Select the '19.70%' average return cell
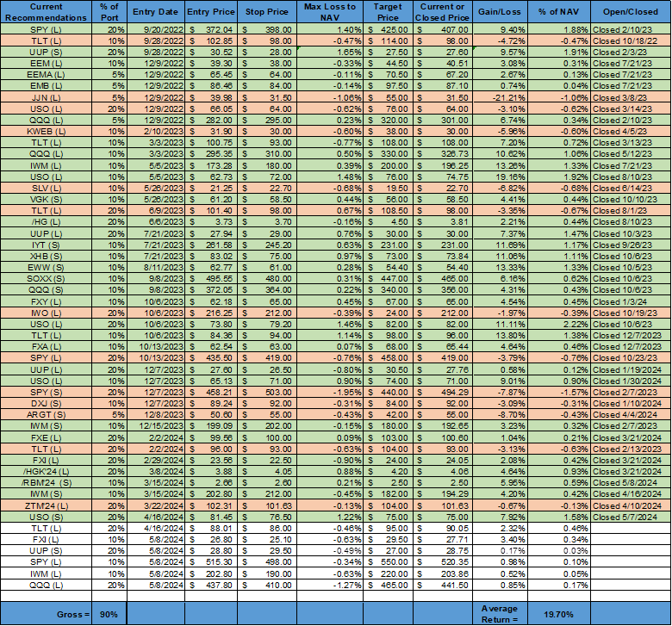Viewport: 672px width, 626px height. point(559,614)
